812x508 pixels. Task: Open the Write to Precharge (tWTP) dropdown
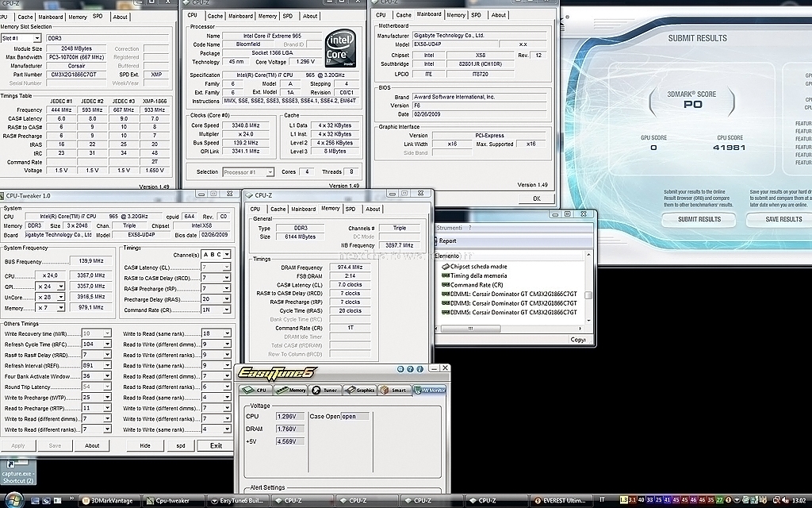(107, 398)
